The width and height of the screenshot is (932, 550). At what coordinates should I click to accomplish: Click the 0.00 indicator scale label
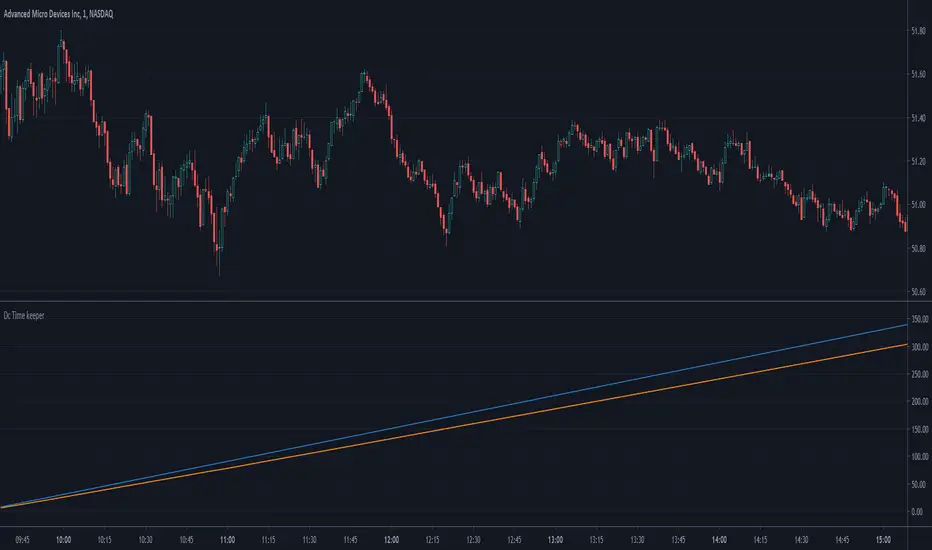pyautogui.click(x=917, y=511)
